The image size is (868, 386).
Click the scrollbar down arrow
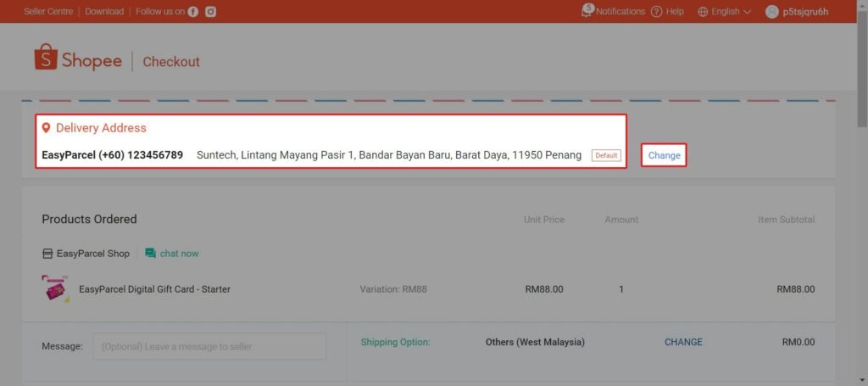(x=862, y=380)
